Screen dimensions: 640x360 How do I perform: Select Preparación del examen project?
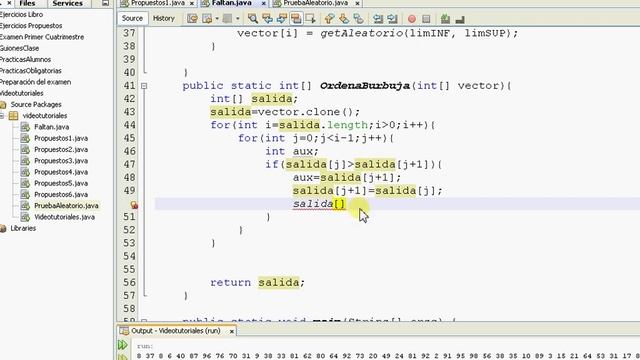point(36,82)
